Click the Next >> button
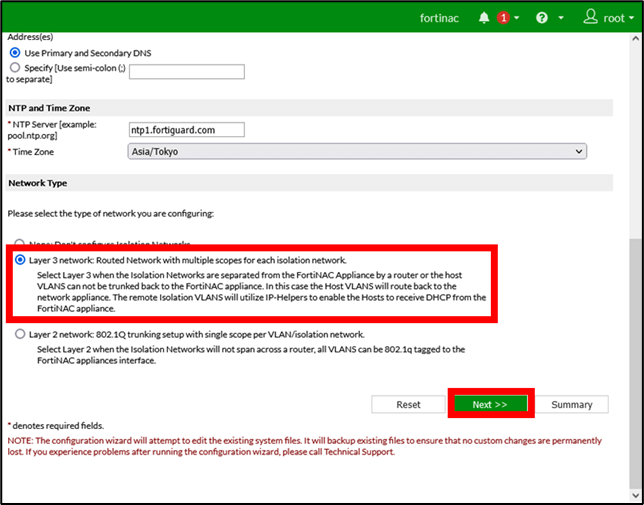The height and width of the screenshot is (505, 644). 490,404
